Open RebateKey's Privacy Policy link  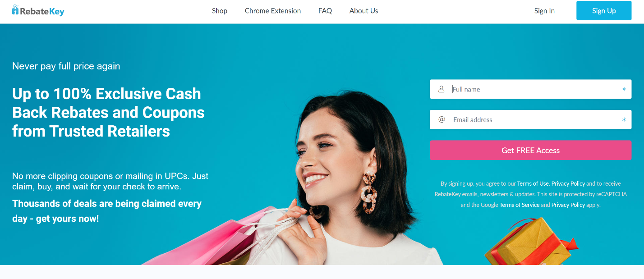568,183
